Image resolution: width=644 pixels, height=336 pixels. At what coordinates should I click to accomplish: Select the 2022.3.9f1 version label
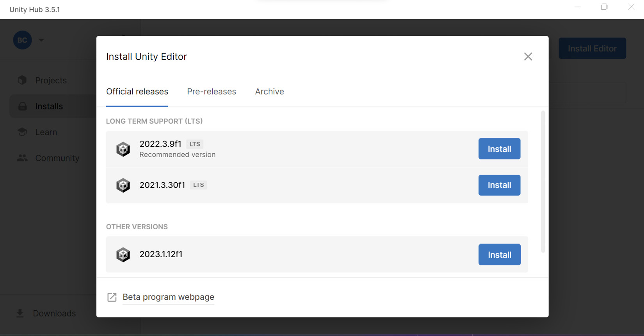click(x=160, y=144)
